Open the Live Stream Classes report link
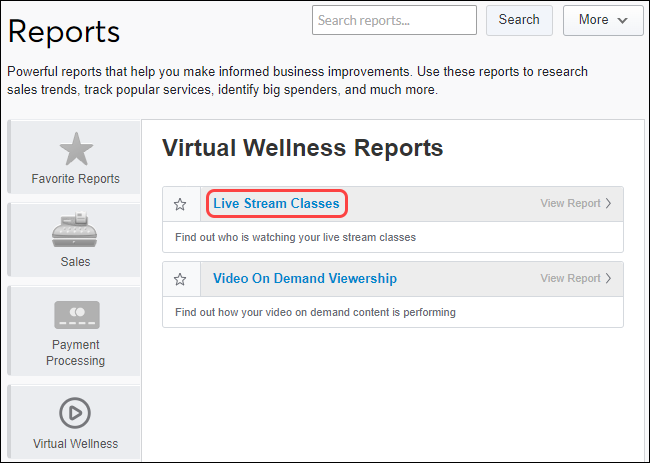Viewport: 650px width, 463px height. click(276, 204)
